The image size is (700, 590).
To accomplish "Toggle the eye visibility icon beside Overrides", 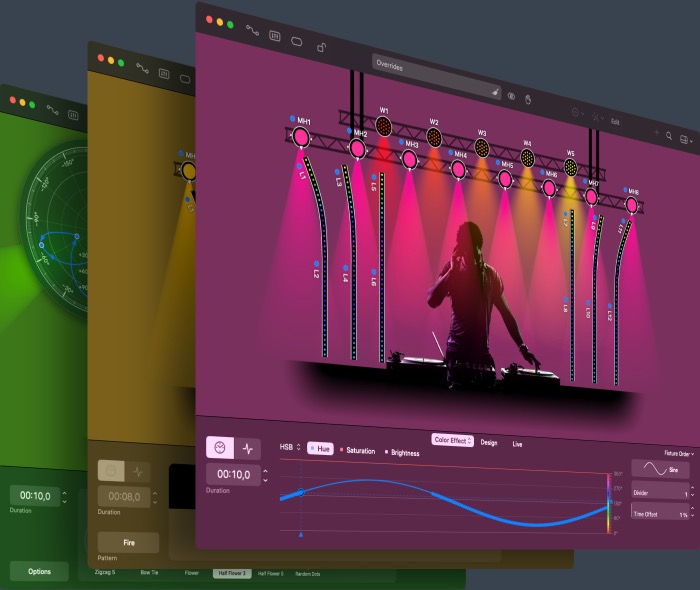I will point(512,96).
